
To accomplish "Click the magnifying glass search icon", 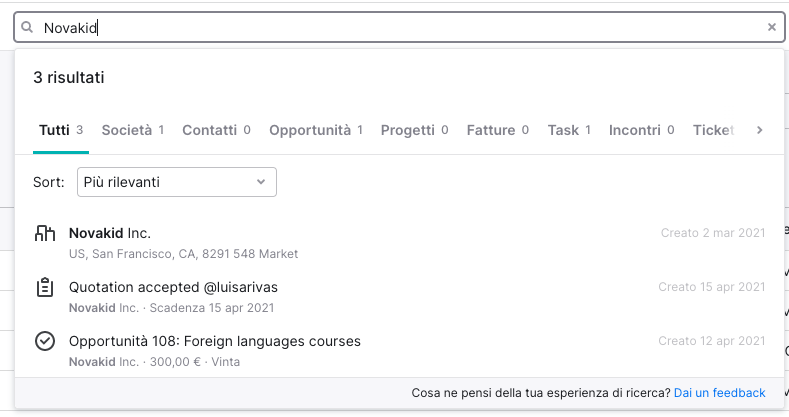I will point(27,27).
